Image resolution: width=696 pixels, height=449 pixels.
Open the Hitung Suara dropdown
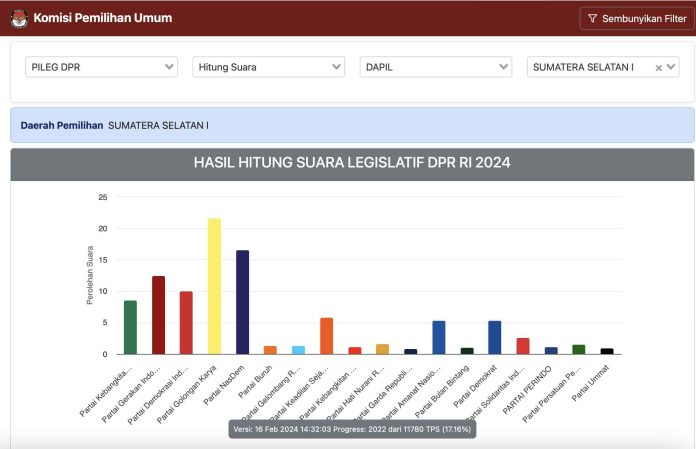269,67
